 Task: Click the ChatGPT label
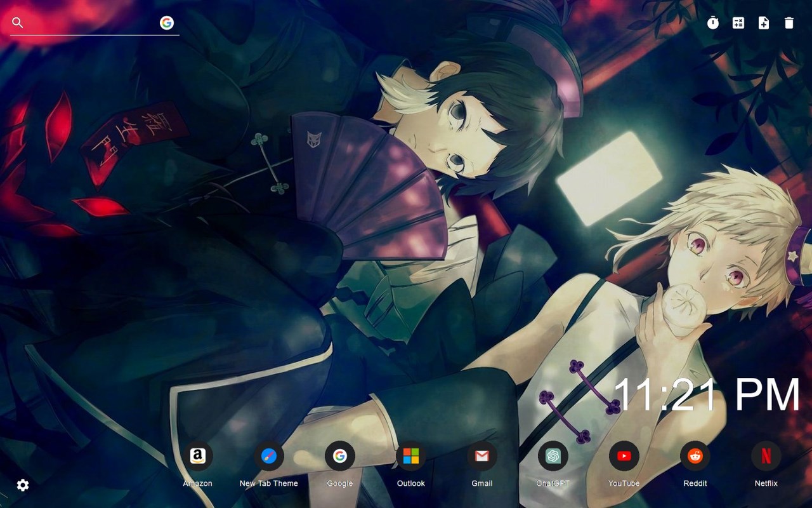click(x=553, y=483)
